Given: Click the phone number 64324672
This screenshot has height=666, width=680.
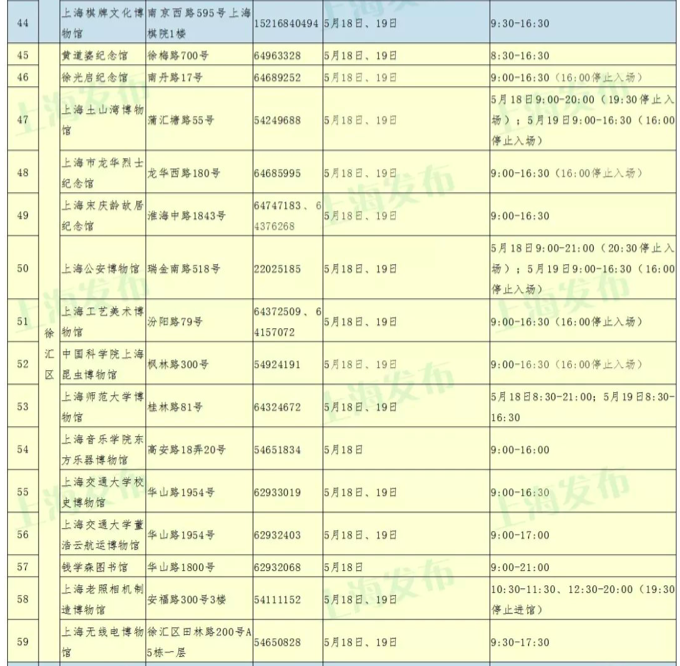Looking at the screenshot, I should [277, 407].
